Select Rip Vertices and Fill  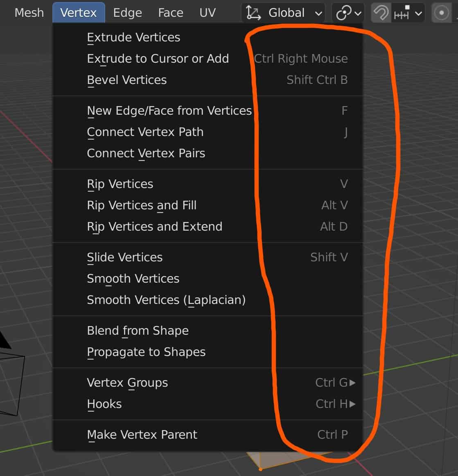tap(142, 205)
